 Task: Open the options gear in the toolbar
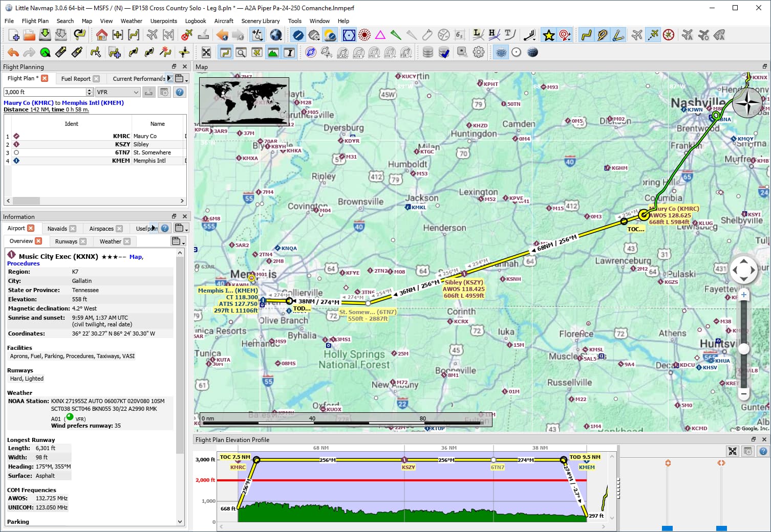(479, 52)
